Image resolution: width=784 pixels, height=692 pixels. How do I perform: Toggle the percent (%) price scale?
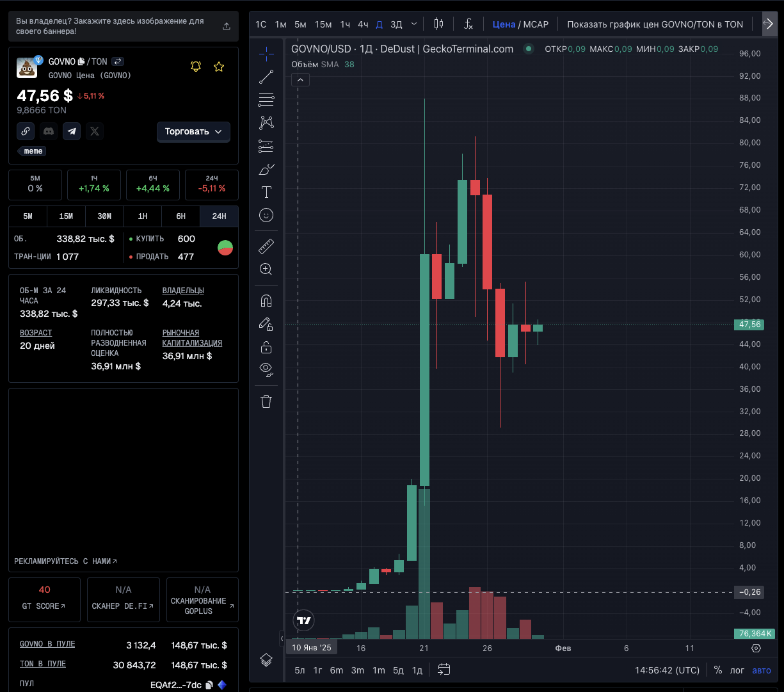718,670
